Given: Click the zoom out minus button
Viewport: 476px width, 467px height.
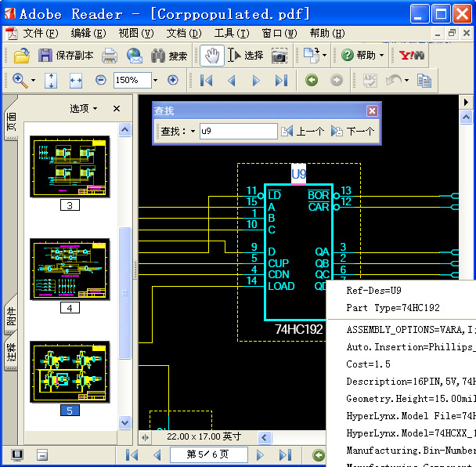Looking at the screenshot, I should point(100,80).
